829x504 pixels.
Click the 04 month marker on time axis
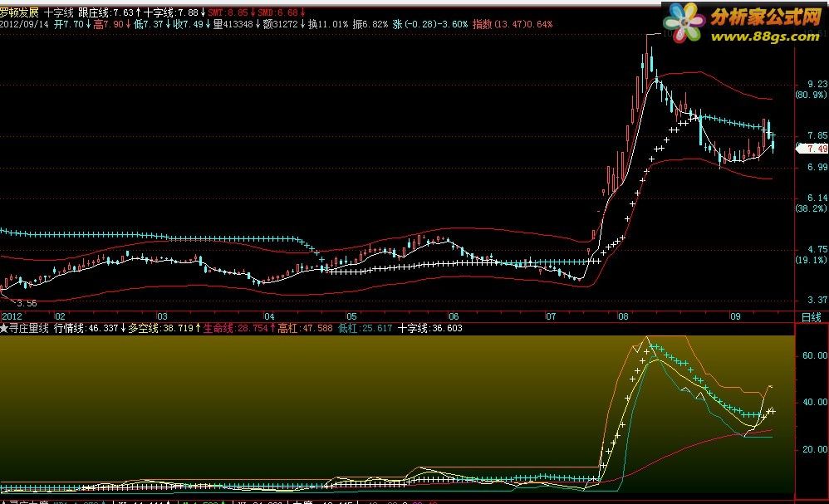(269, 316)
